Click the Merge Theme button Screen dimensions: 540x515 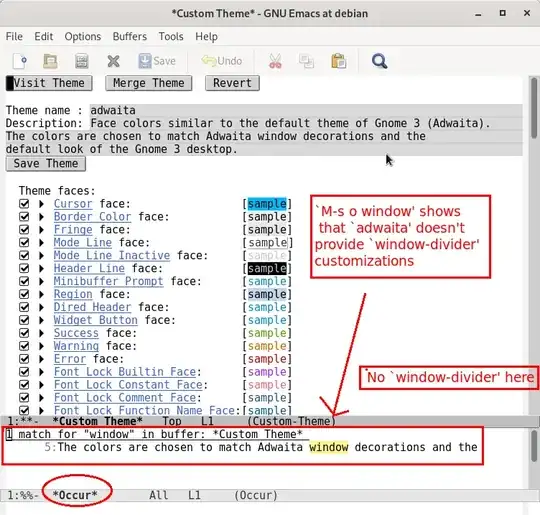tap(148, 83)
